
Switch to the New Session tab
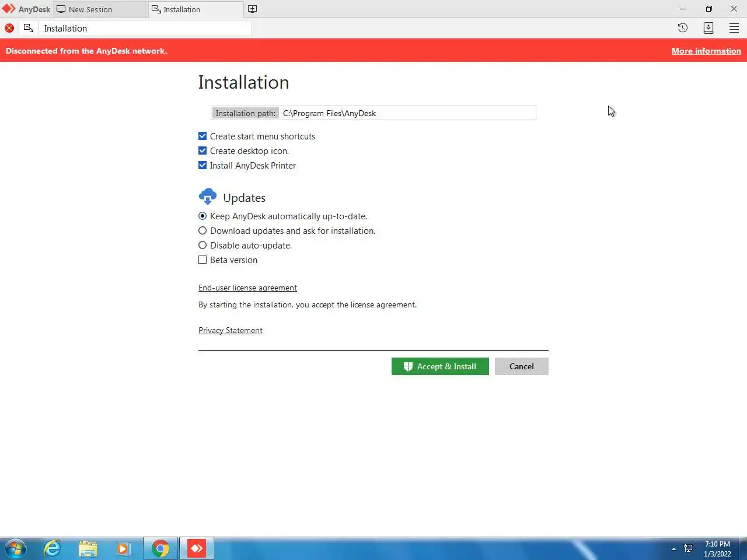point(100,9)
